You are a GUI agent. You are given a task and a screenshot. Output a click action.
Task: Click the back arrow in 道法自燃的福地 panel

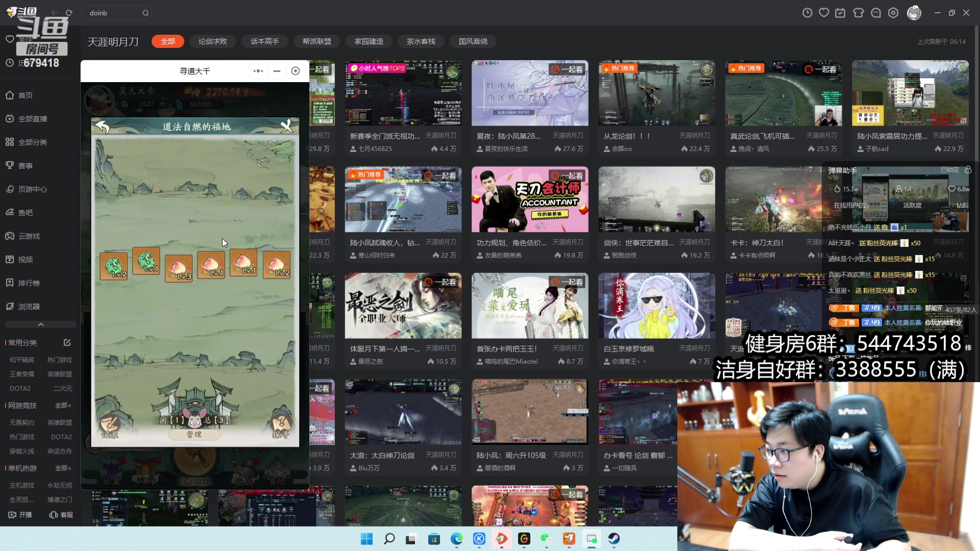[103, 127]
